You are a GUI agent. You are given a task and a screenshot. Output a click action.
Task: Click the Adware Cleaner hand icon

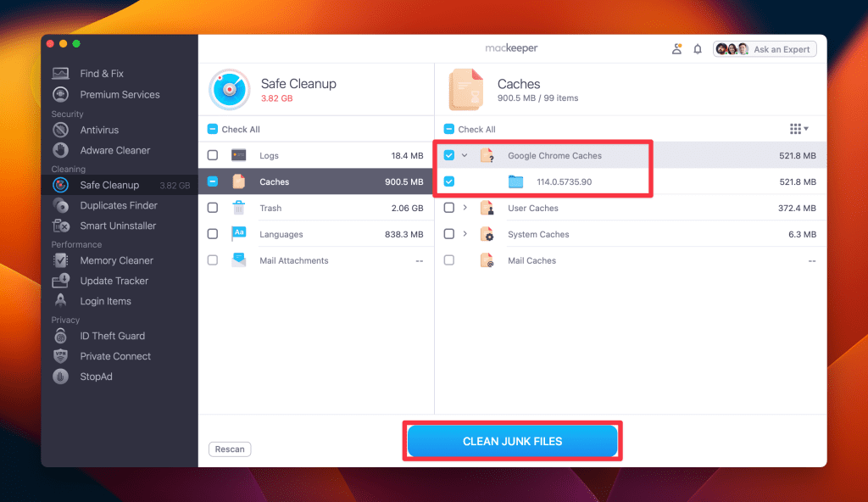[60, 150]
